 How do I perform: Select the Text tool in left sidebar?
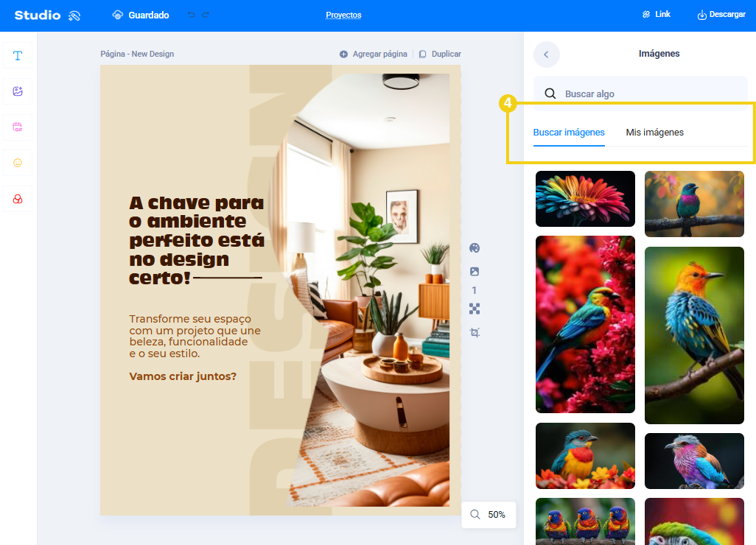(18, 56)
